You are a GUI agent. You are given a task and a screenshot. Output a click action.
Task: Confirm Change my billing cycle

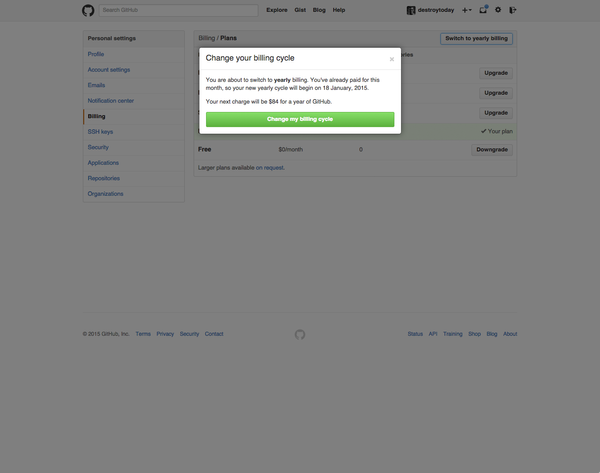click(x=300, y=119)
